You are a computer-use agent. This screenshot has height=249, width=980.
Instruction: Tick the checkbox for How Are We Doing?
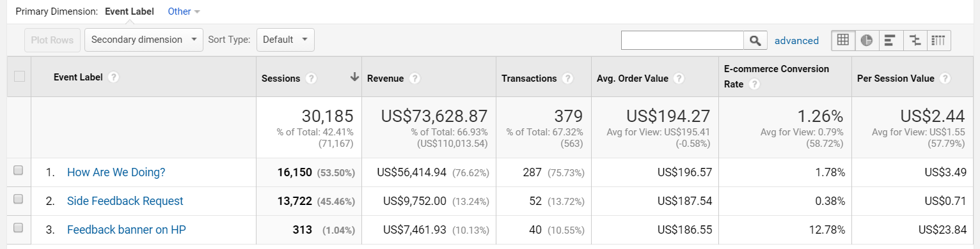pos(19,170)
